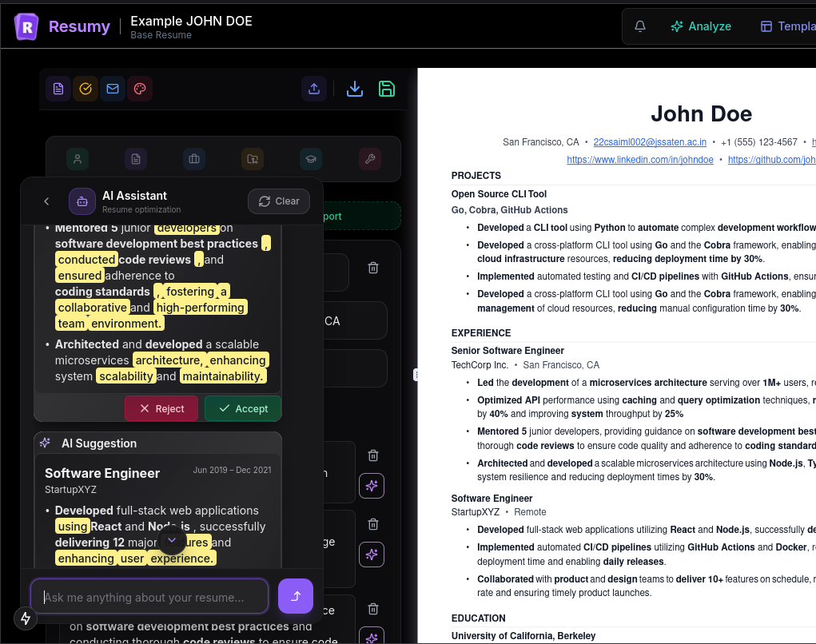This screenshot has height=644, width=816.
Task: Open the personal info section via person icon
Action: [x=78, y=160]
